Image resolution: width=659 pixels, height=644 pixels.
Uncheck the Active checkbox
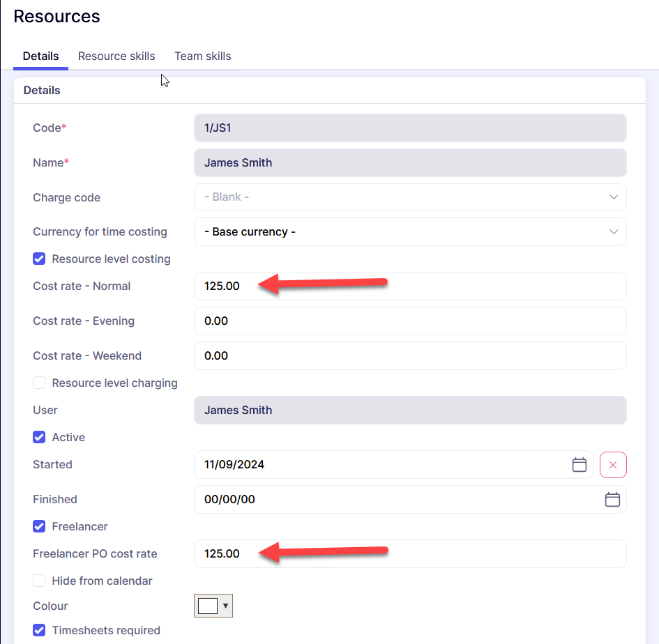40,438
